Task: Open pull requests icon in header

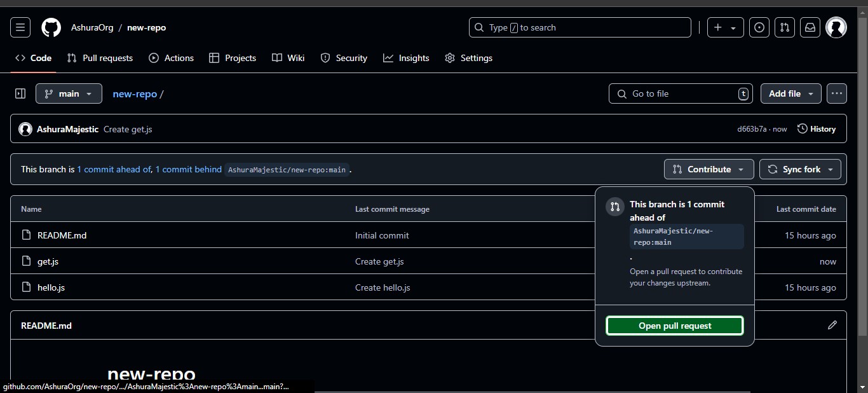Action: 785,27
